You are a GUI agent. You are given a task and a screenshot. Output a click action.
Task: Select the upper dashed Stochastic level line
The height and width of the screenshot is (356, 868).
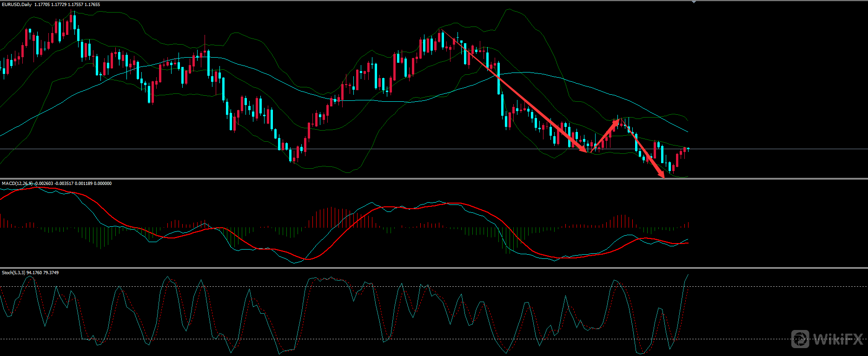[767, 286]
